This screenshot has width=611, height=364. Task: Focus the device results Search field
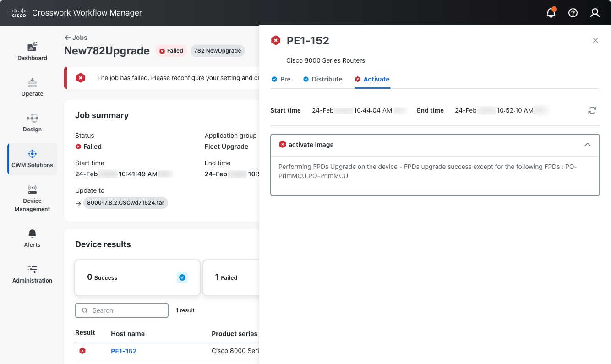pos(122,310)
